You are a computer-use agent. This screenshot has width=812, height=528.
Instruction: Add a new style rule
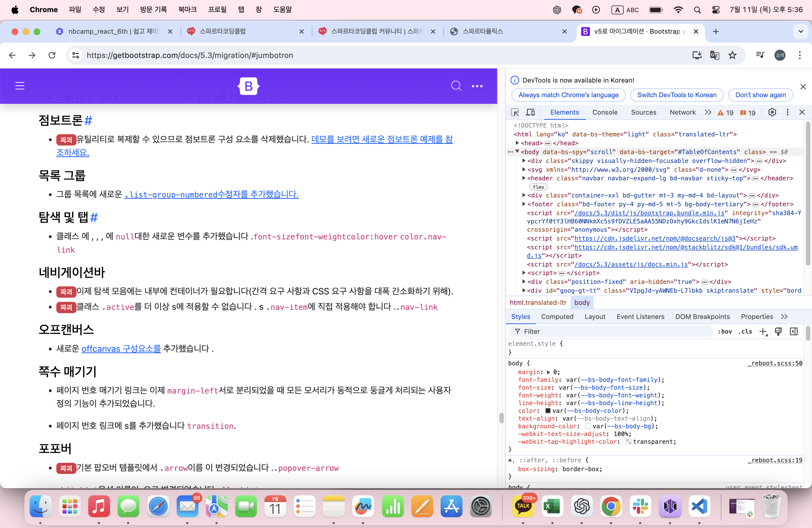coord(763,332)
